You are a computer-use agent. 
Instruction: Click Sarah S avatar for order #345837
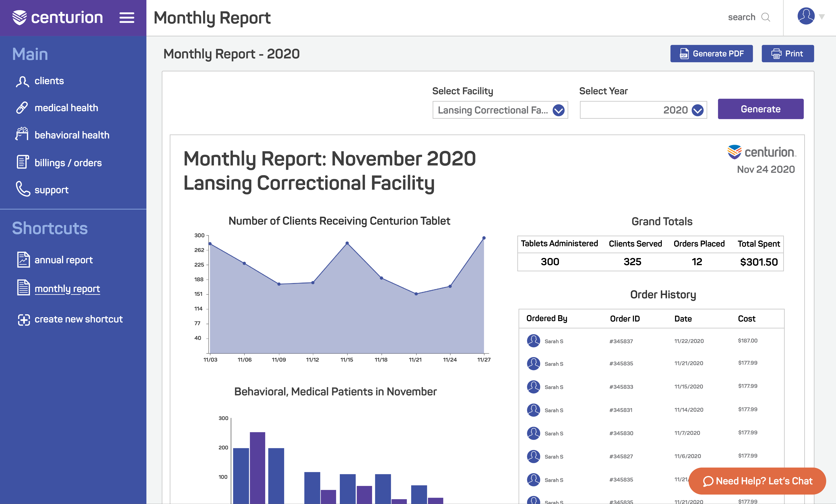click(533, 341)
